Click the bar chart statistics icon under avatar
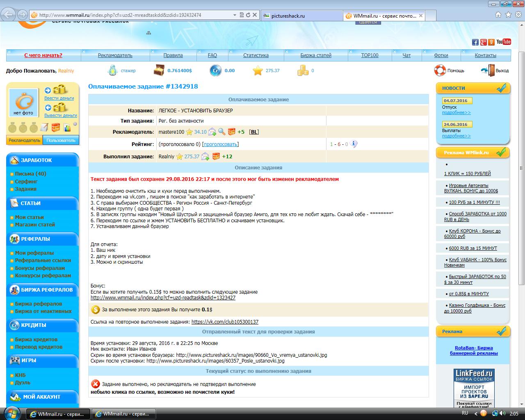 point(67,128)
